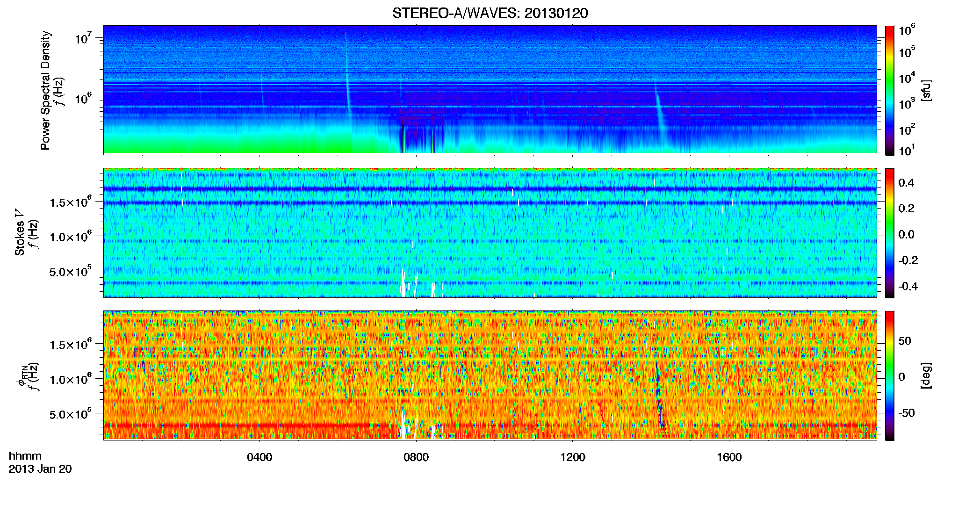This screenshot has width=980, height=505.
Task: Select the 5.0×10^5 tick of the Stokes V panel
Action: [70, 271]
